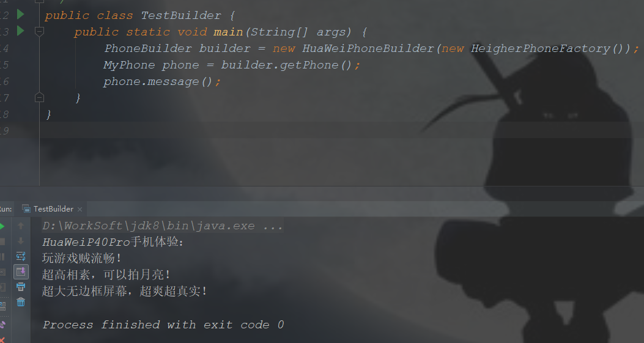Close the TestBuilder run tab
Image resolution: width=644 pixels, height=343 pixels.
[x=80, y=209]
